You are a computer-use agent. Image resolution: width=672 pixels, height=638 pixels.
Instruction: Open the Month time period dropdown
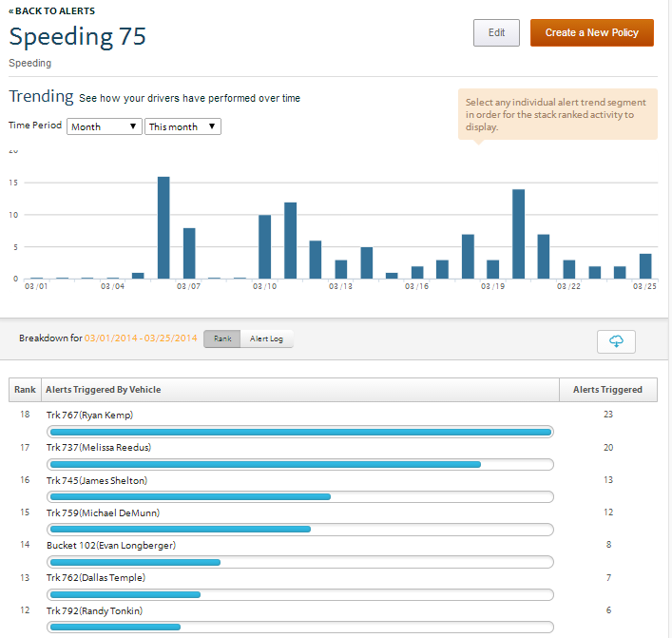(104, 126)
